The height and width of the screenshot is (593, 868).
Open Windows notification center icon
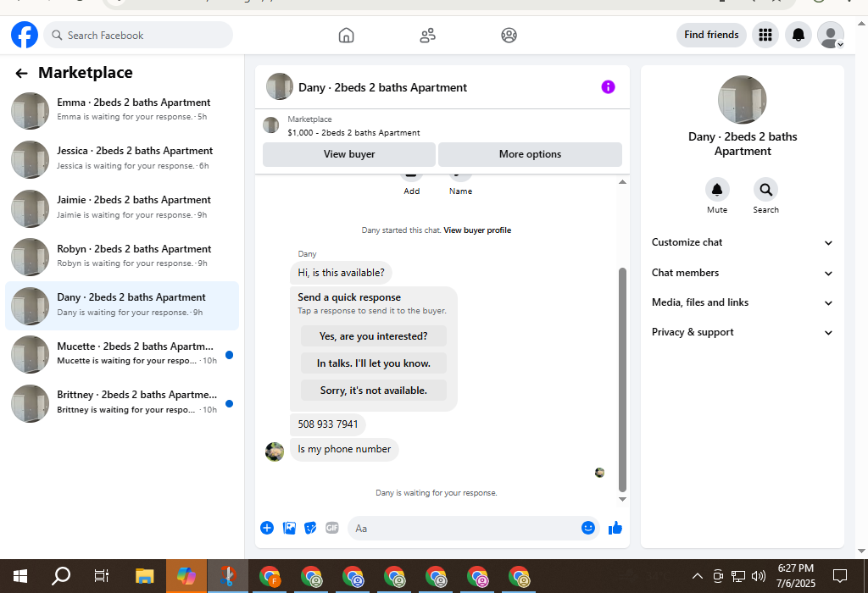pyautogui.click(x=840, y=576)
